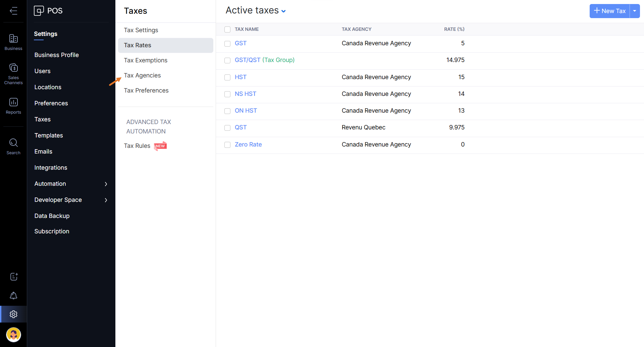This screenshot has height=347, width=644.
Task: Open the New Tax dropdown arrow
Action: [x=635, y=11]
